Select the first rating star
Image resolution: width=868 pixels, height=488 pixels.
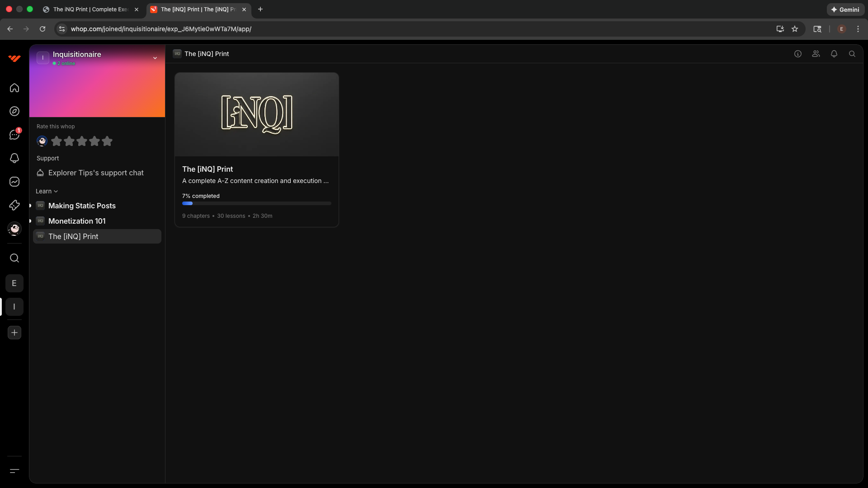pos(57,141)
